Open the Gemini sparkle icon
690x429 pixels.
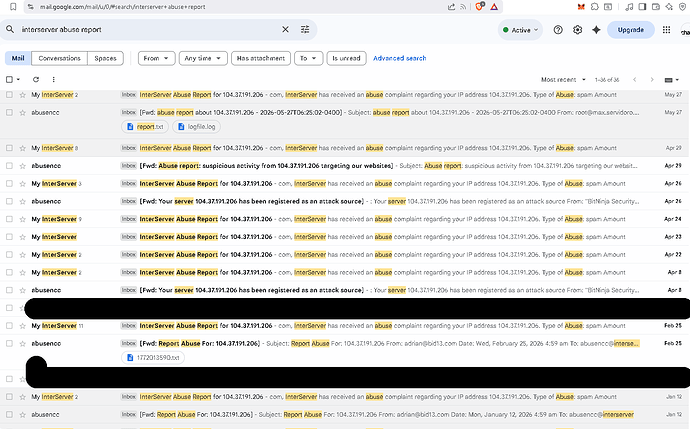click(x=596, y=30)
